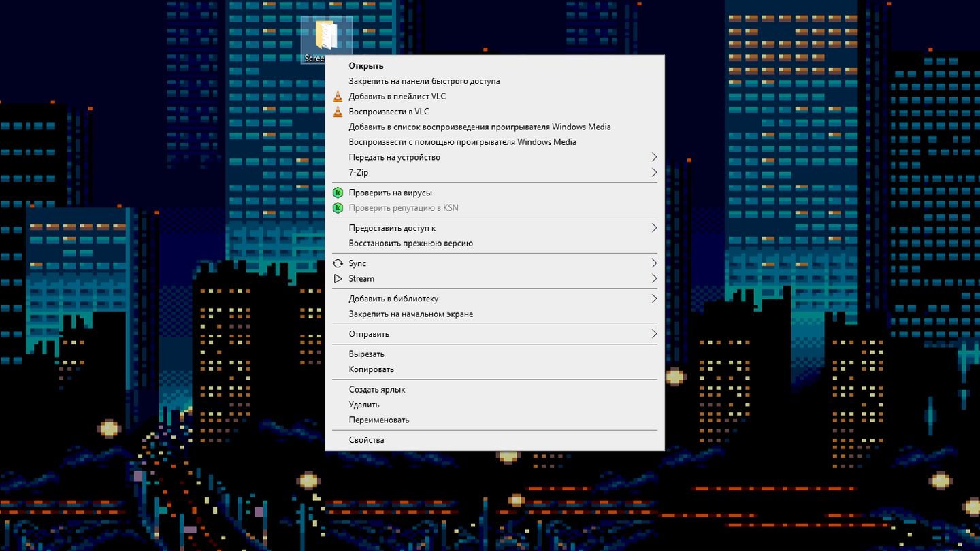980x551 pixels.
Task: Expand the Добавить в библиотеку submenu arrow
Action: [x=654, y=299]
